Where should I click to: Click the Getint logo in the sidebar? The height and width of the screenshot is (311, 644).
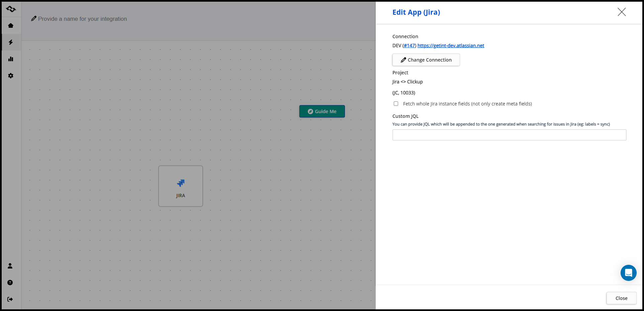(11, 9)
